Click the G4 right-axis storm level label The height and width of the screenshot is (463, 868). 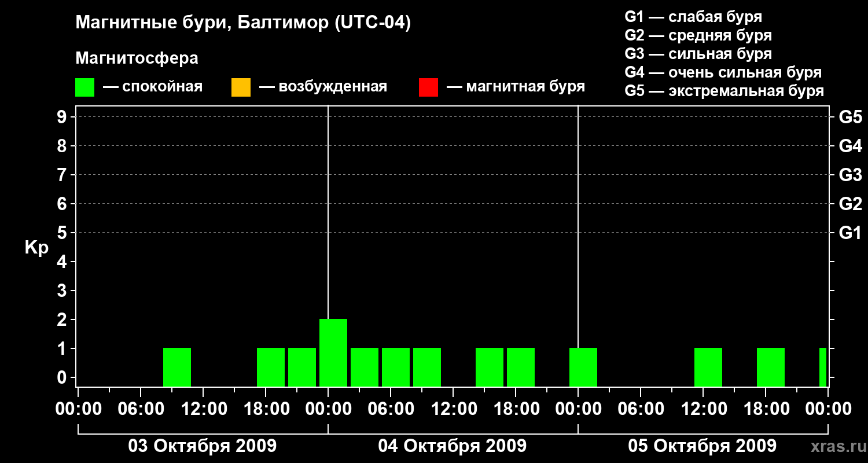tap(851, 146)
